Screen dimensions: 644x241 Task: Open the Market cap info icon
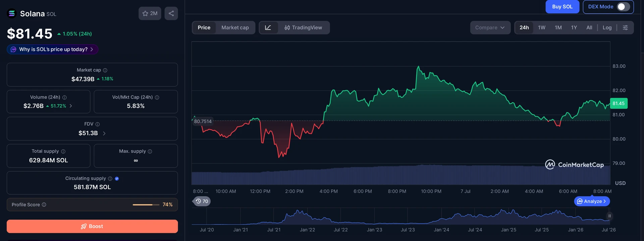(105, 70)
